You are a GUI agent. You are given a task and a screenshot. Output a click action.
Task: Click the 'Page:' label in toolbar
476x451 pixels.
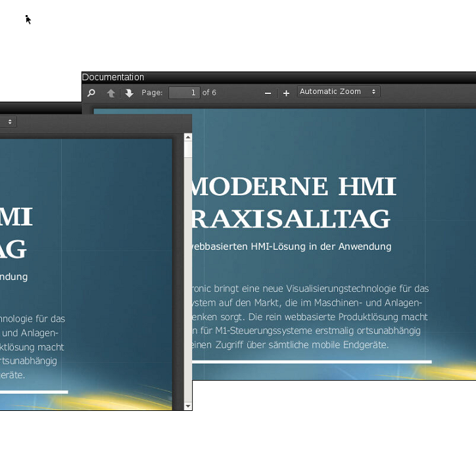click(x=152, y=93)
